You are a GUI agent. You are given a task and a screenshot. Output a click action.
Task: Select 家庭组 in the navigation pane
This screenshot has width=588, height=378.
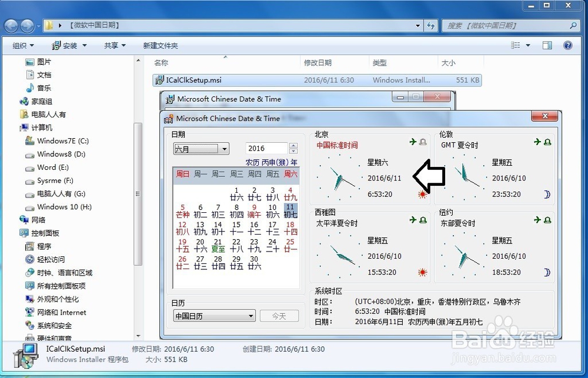36,101
